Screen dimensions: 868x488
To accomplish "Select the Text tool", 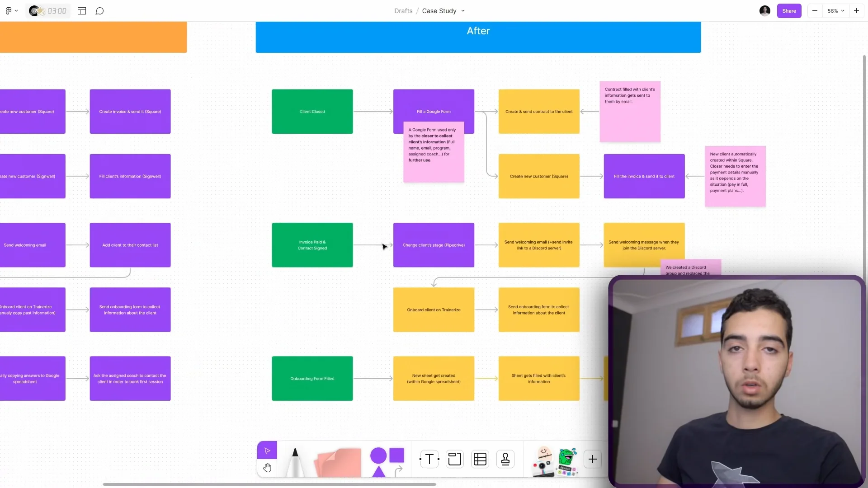I will tap(429, 459).
